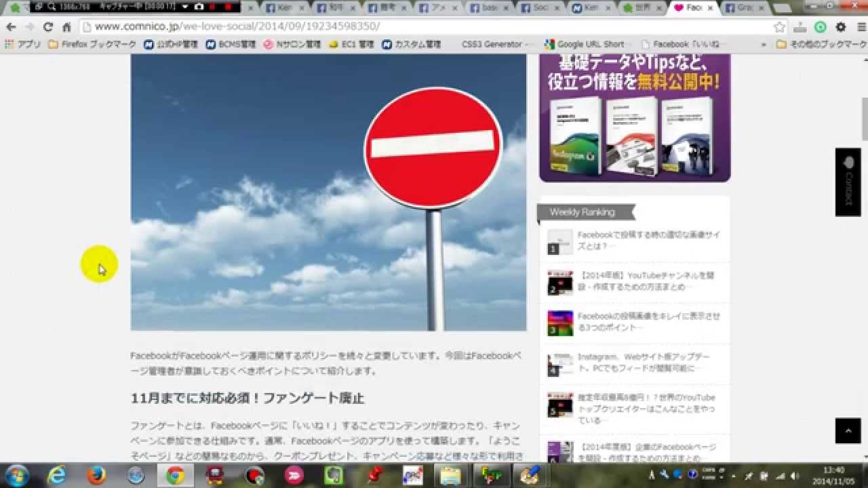868x488 pixels.
Task: Go to the browser Home page icon
Action: pyautogui.click(x=66, y=27)
